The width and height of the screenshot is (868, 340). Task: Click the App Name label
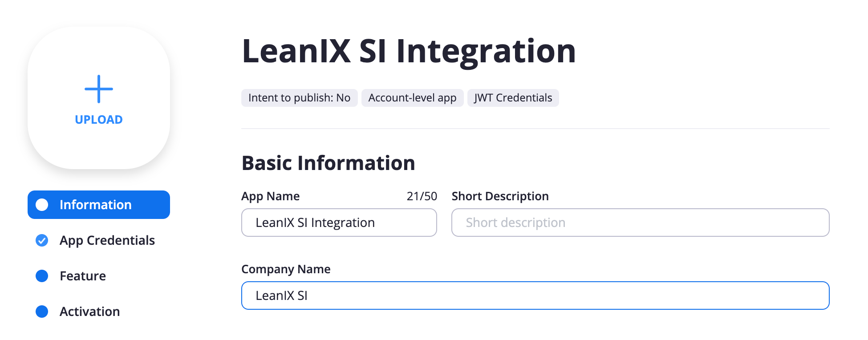271,197
